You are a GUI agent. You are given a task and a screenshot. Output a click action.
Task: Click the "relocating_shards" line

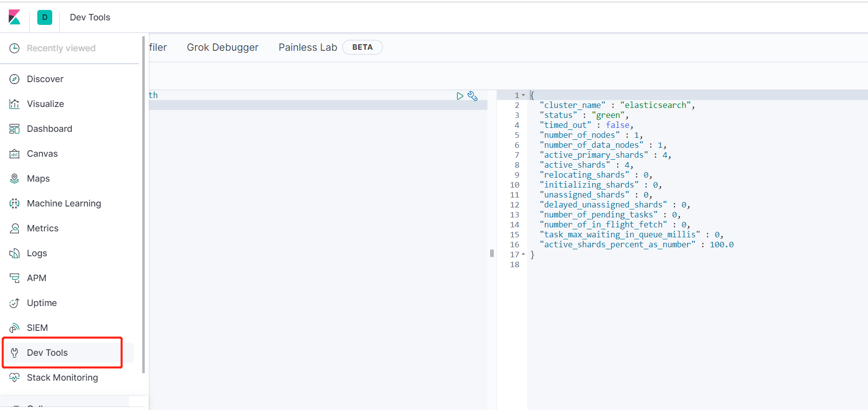596,175
